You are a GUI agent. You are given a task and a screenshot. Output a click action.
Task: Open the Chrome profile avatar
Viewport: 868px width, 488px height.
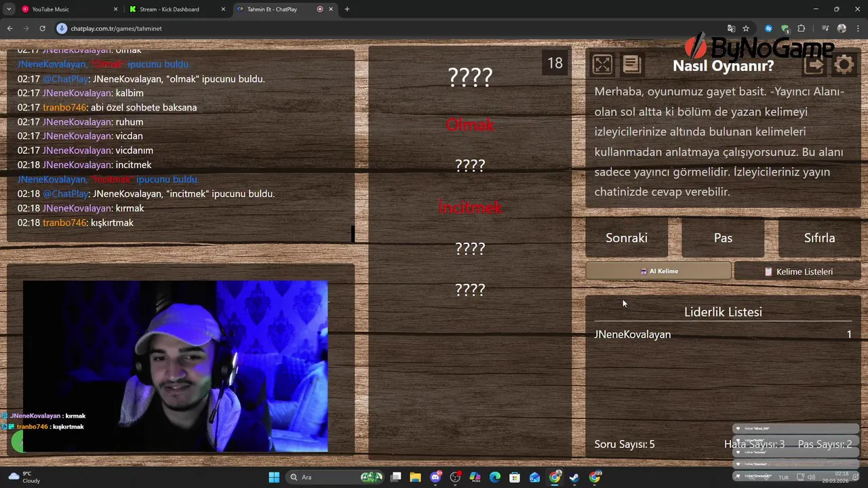tap(842, 28)
